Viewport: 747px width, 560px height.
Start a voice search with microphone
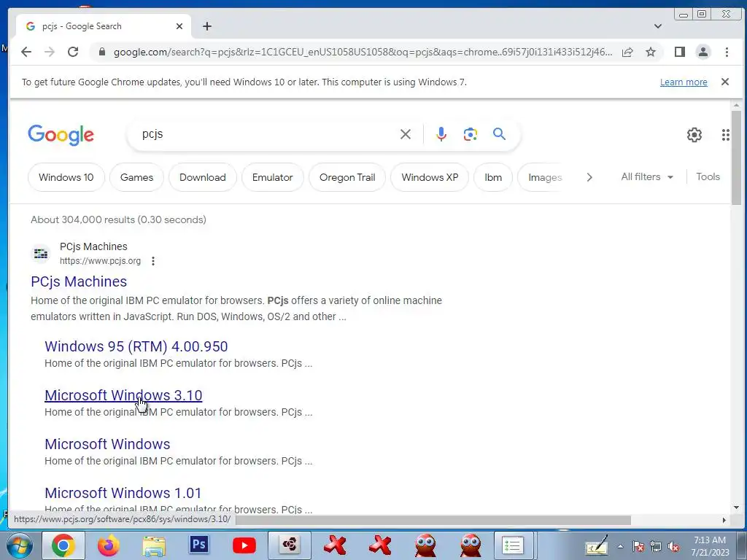441,134
